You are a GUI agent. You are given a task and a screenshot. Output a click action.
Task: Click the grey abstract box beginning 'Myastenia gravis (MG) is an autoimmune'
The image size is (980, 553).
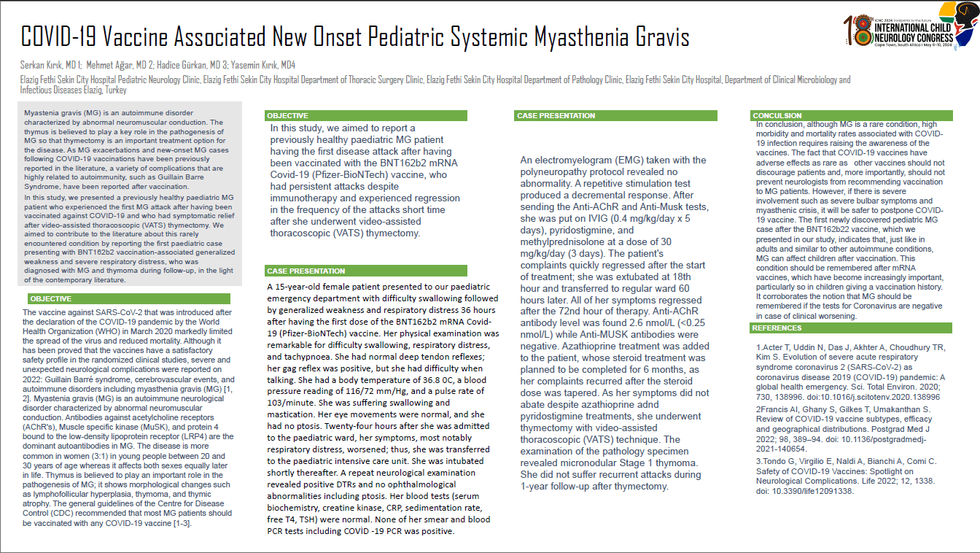[129, 193]
